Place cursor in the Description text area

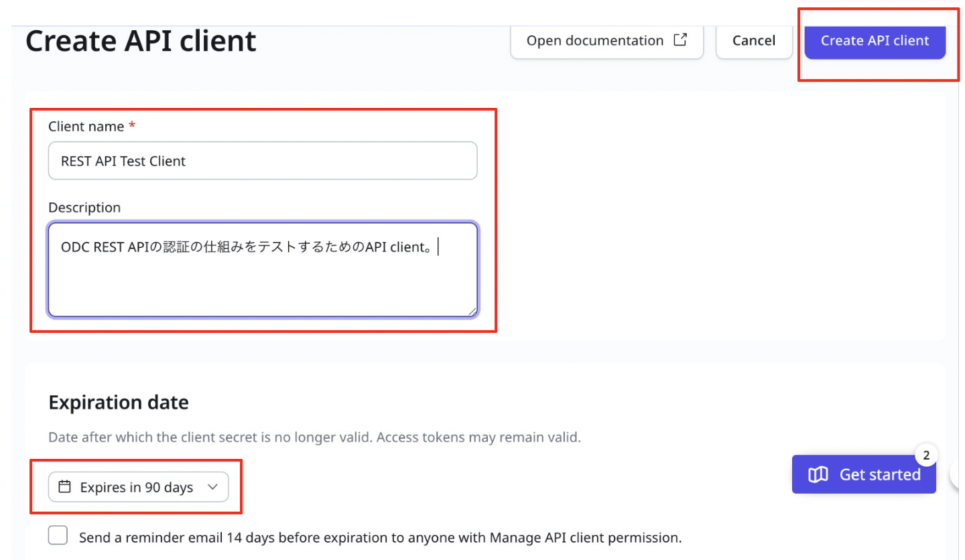(261, 268)
